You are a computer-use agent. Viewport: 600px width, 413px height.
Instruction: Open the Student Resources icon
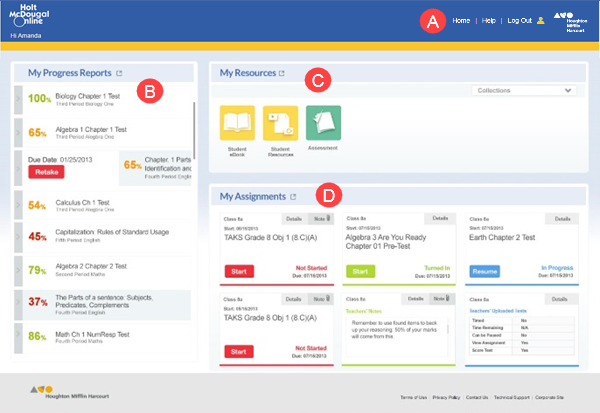280,123
